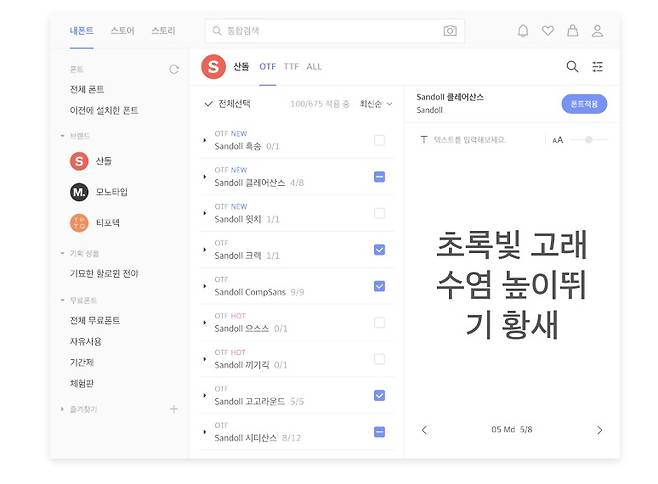This screenshot has height=484, width=658.
Task: Select the TTF format tab
Action: [291, 67]
